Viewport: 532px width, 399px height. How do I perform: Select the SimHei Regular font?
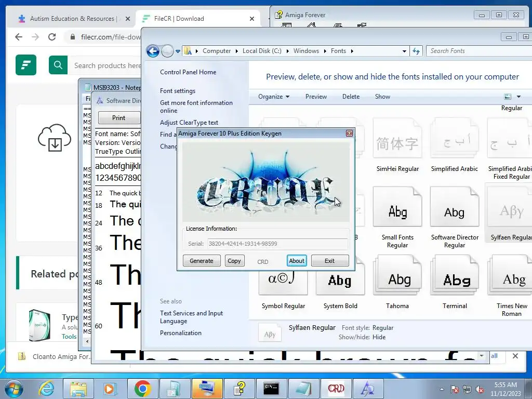click(397, 145)
